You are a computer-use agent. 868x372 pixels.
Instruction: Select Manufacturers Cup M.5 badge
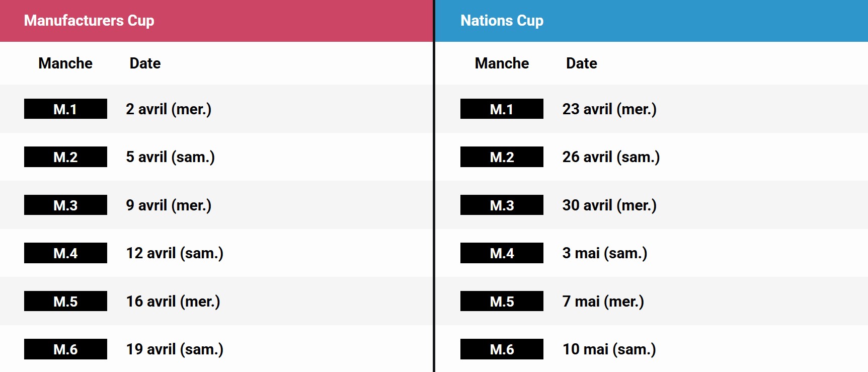coord(65,301)
